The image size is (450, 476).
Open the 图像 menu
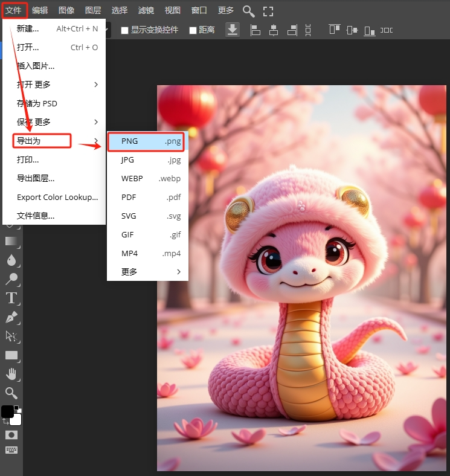pyautogui.click(x=66, y=10)
